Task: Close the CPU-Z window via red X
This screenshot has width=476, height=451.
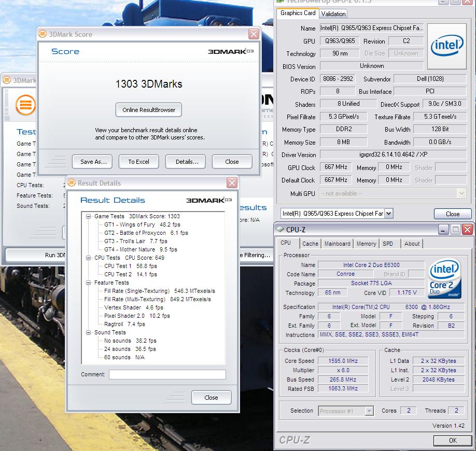Action: pyautogui.click(x=467, y=230)
